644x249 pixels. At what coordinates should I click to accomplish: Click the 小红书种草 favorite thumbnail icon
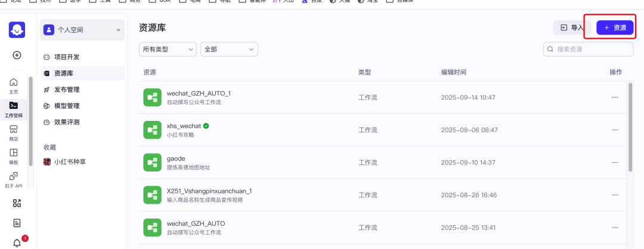(47, 162)
